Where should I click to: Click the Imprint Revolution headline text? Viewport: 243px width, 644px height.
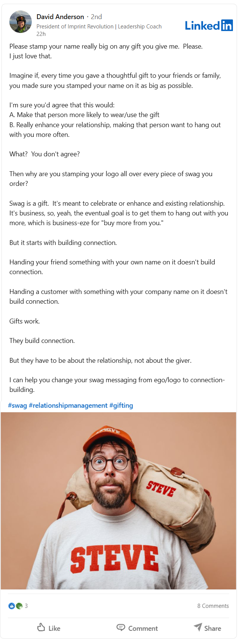[x=99, y=27]
